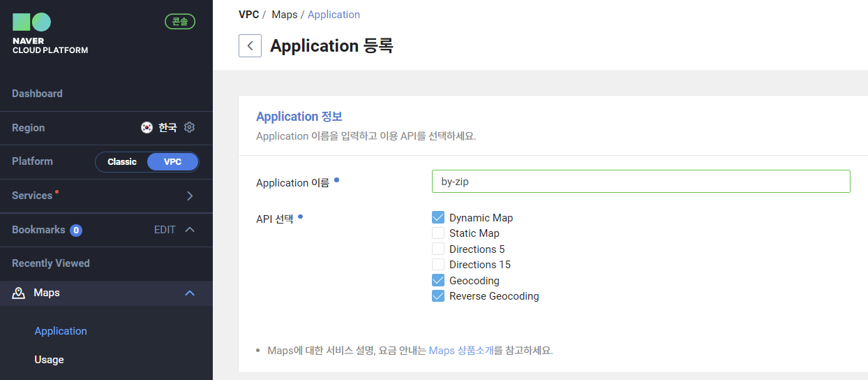This screenshot has height=380, width=868.
Task: Open Usage under Maps
Action: pos(49,360)
